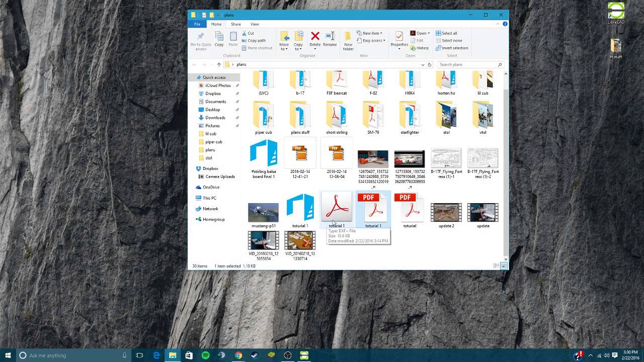Click the Up arrow beside address bar

(219, 64)
